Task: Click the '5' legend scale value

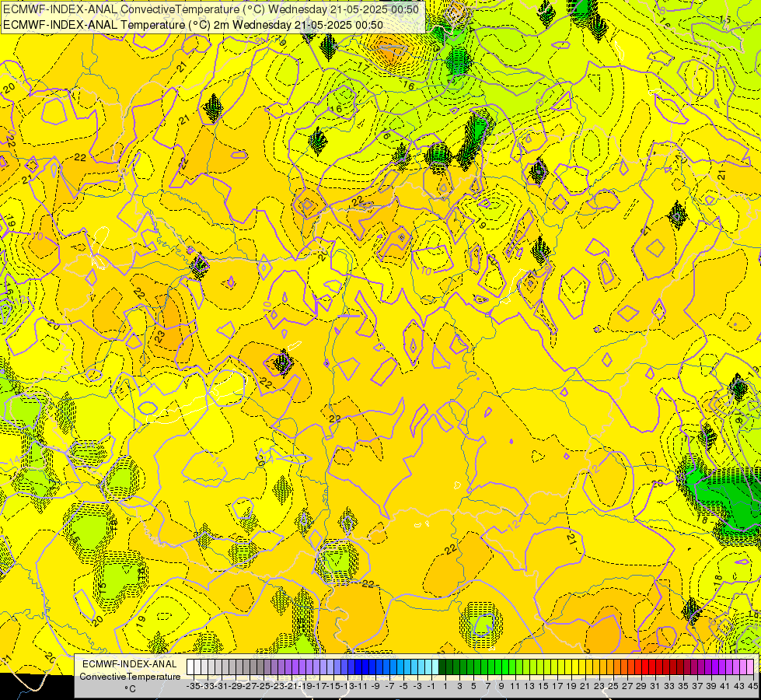Action: [x=473, y=687]
